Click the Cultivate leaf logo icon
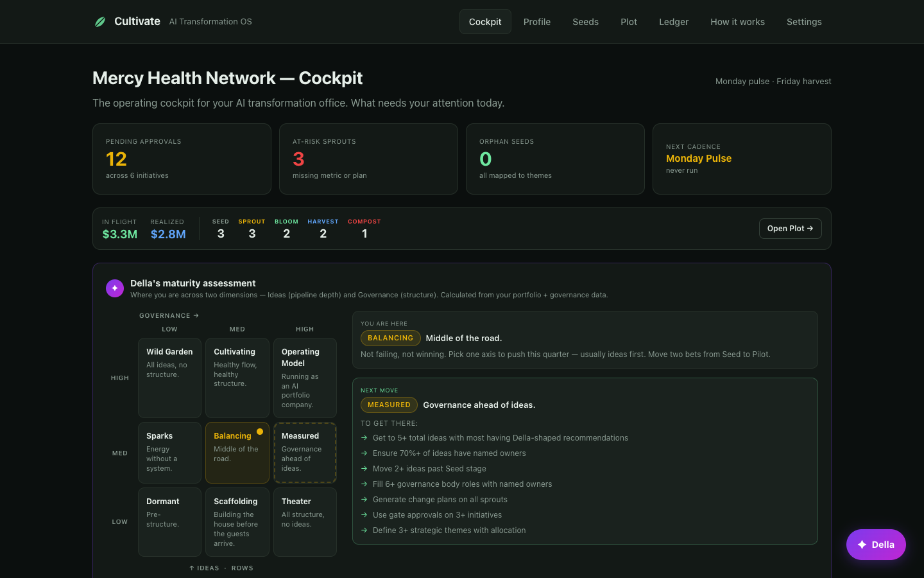Screen dimensions: 924x578 pyautogui.click(x=100, y=22)
